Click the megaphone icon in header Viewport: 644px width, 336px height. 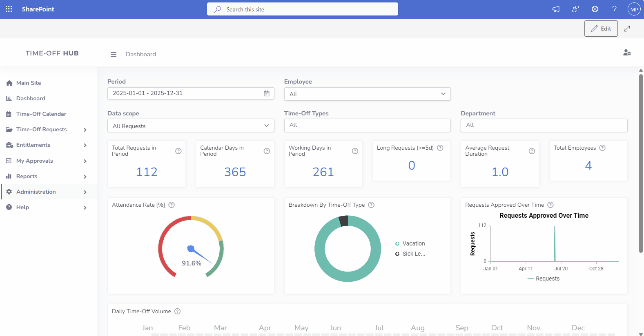tap(556, 9)
